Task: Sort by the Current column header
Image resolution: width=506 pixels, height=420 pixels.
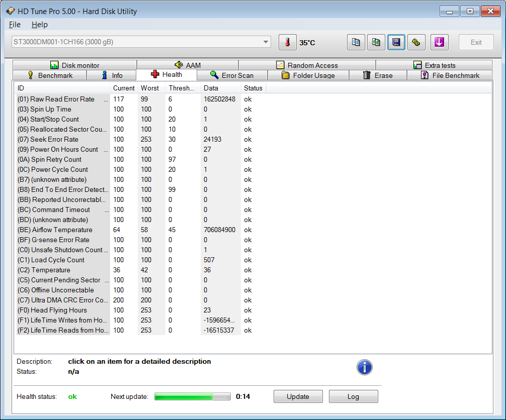Action: coord(124,88)
